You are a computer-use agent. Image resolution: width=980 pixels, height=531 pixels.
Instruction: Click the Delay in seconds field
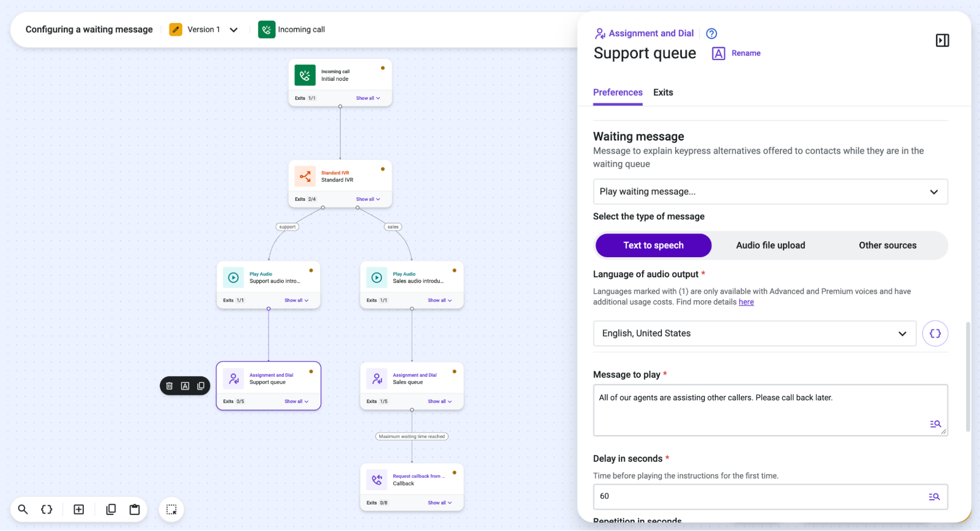(770, 497)
